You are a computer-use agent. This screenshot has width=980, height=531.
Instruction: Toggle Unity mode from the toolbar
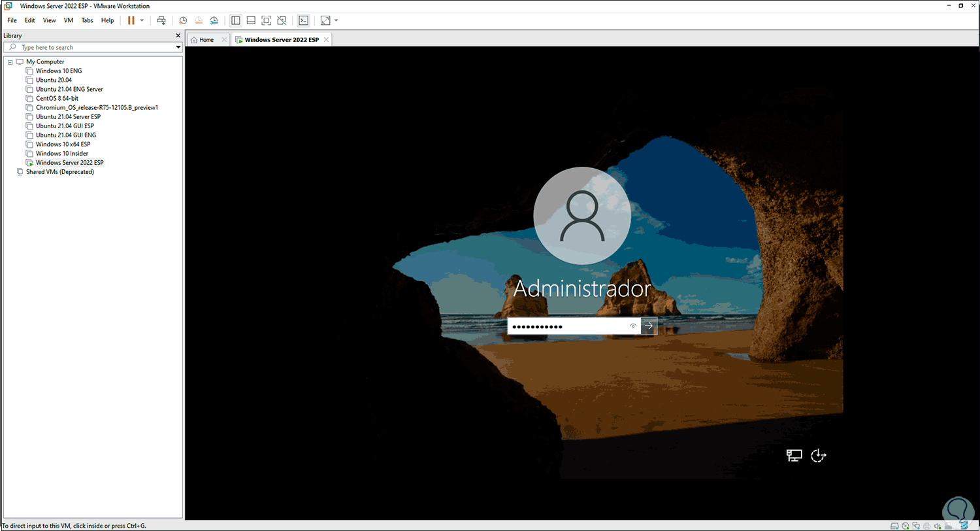click(x=282, y=20)
